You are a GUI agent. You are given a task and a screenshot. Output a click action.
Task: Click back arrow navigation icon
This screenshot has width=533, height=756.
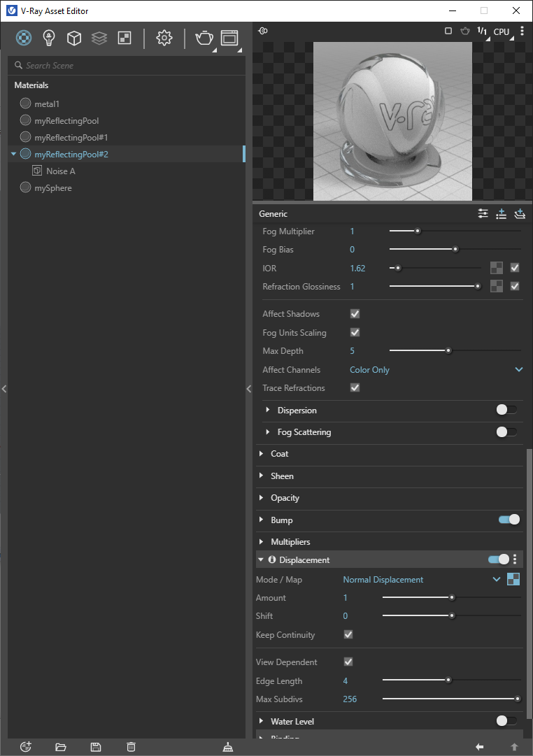[479, 747]
